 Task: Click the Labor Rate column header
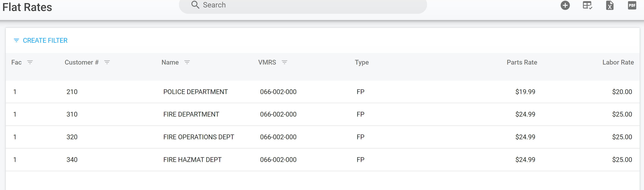point(618,62)
